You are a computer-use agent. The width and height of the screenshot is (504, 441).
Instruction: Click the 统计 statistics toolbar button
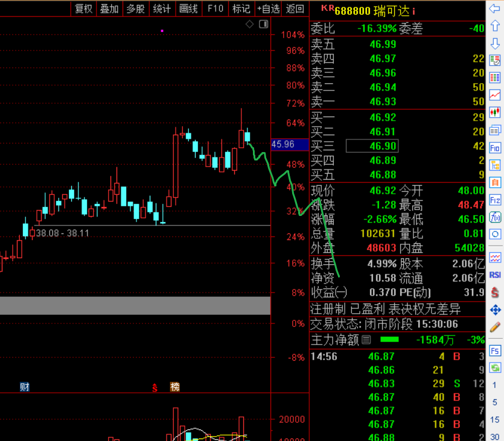point(162,8)
